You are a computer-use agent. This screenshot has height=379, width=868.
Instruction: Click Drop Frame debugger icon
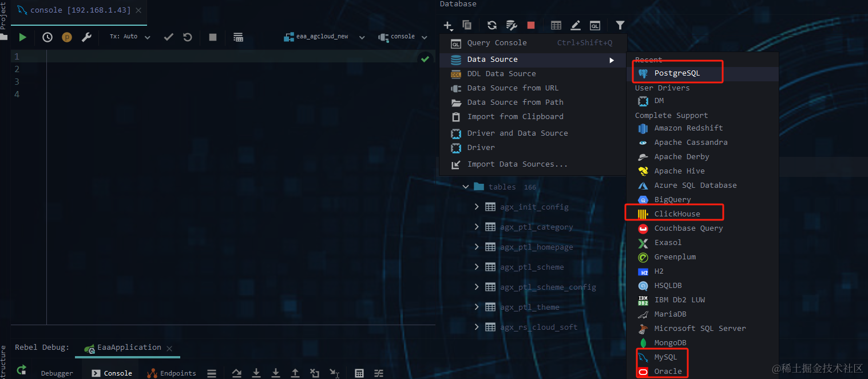point(315,373)
